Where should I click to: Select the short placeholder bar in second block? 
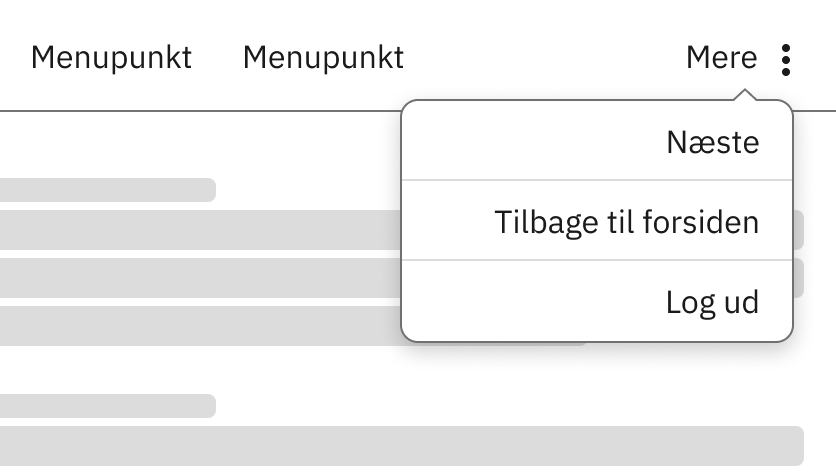(106, 406)
